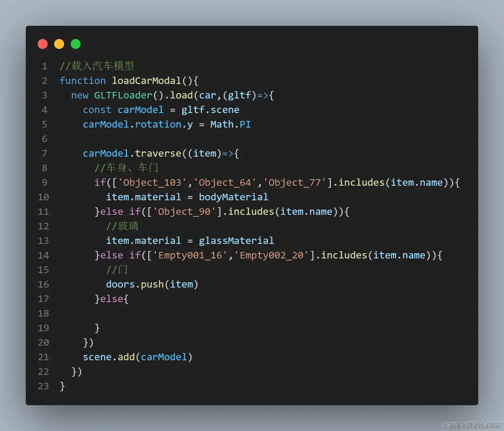The height and width of the screenshot is (431, 504).
Task: Click the string 'Empty002_20'
Action: (x=271, y=255)
